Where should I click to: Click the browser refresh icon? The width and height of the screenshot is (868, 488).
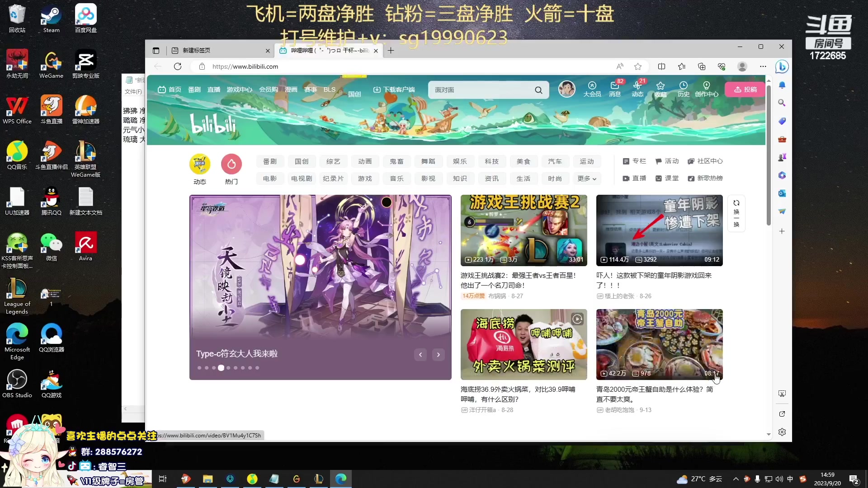tap(178, 66)
